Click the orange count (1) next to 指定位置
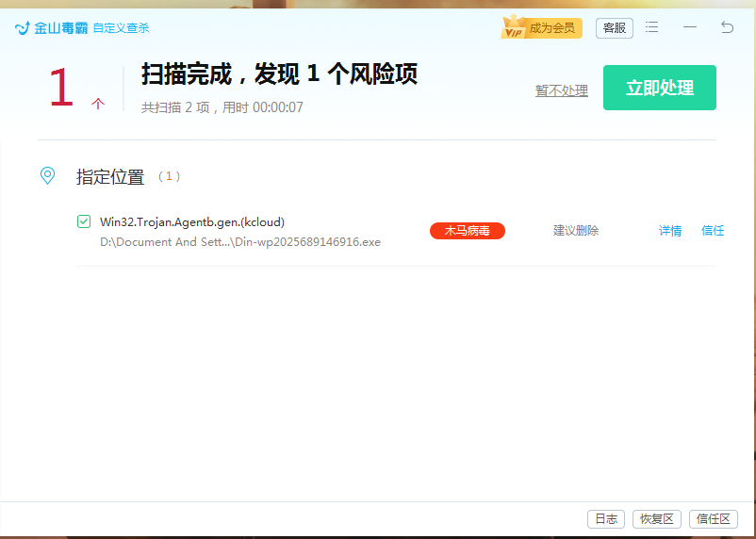 pos(169,176)
